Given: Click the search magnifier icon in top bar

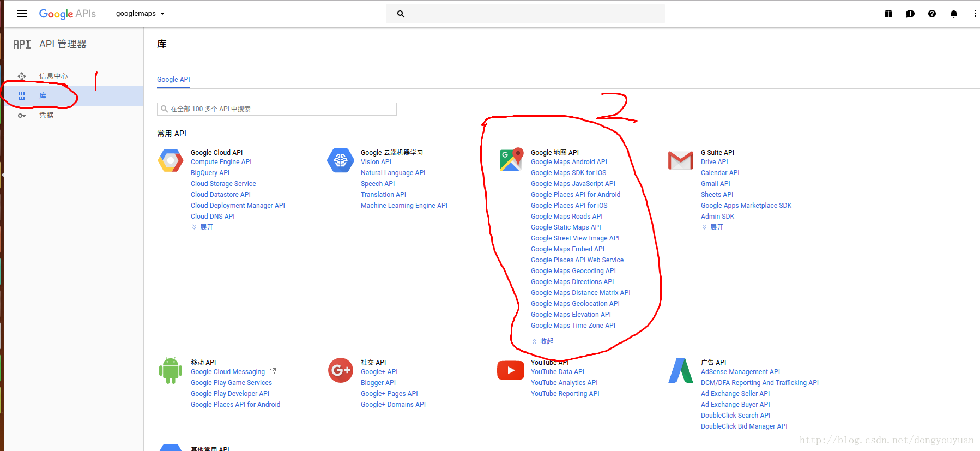Looking at the screenshot, I should [401, 14].
